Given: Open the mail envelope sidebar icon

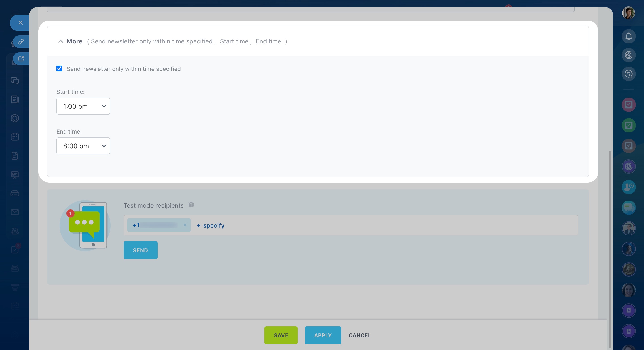Looking at the screenshot, I should [15, 212].
